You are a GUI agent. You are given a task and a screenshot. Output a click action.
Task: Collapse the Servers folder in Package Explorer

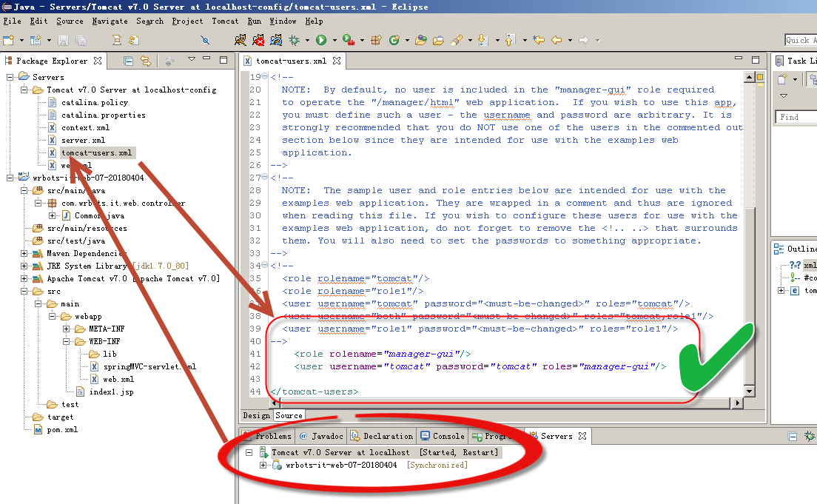10,77
